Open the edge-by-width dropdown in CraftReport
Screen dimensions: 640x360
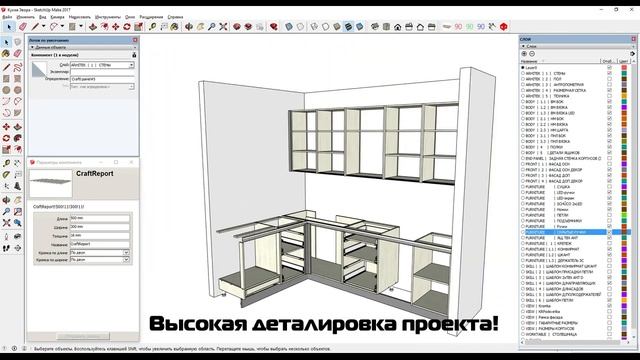[126, 260]
